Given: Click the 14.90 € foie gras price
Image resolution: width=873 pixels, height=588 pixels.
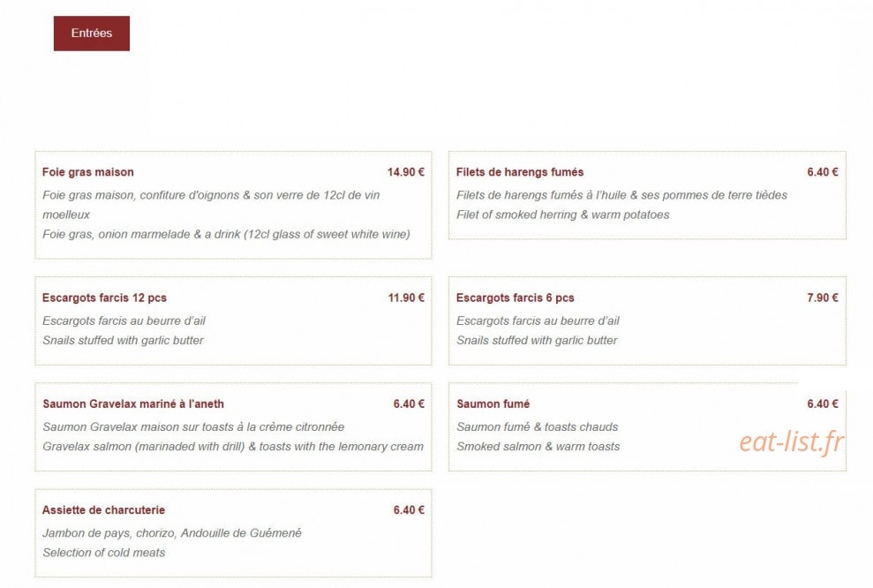Looking at the screenshot, I should coord(406,172).
